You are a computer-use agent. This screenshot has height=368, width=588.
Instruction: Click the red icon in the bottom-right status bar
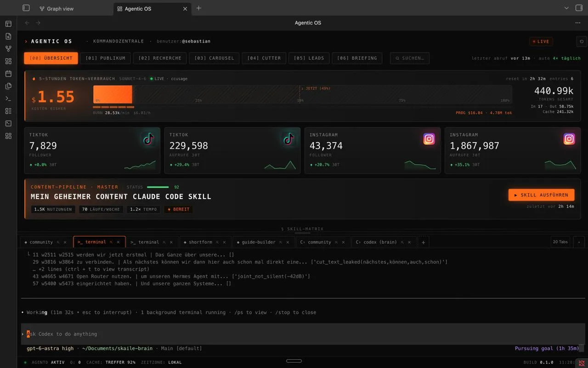pos(582,363)
